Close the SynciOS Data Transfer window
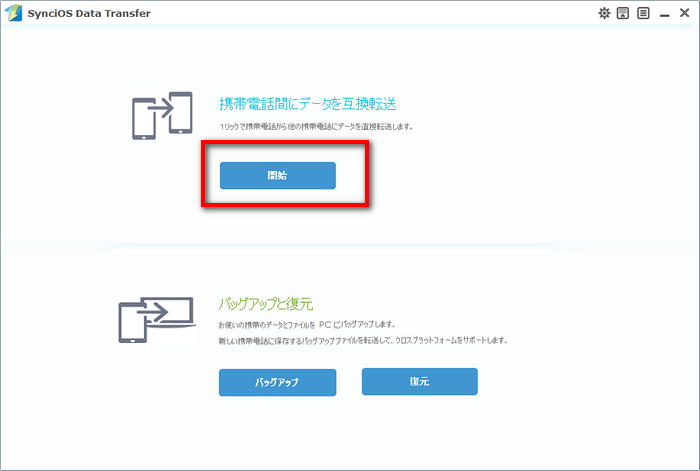The width and height of the screenshot is (700, 471). 684,13
